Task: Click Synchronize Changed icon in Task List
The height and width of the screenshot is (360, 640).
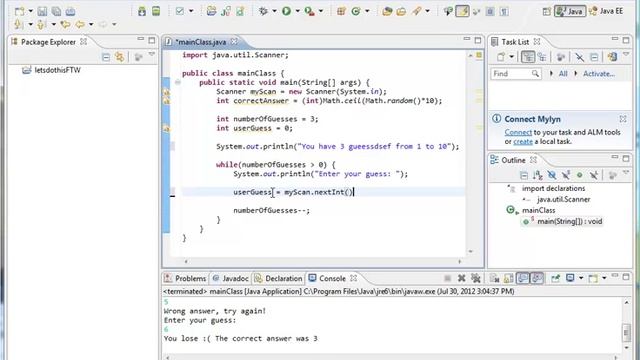Action: click(x=612, y=57)
